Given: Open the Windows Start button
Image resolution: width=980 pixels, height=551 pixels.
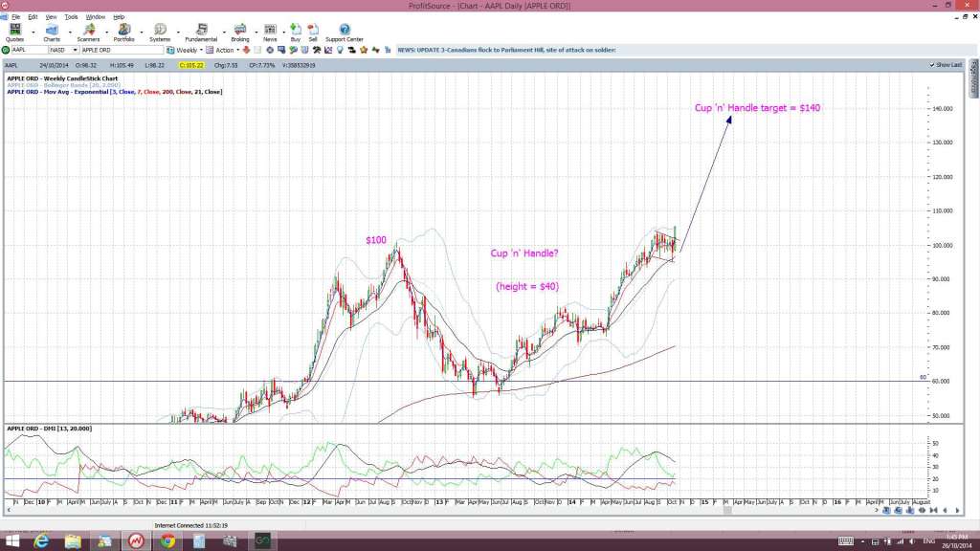Looking at the screenshot, I should pyautogui.click(x=11, y=541).
